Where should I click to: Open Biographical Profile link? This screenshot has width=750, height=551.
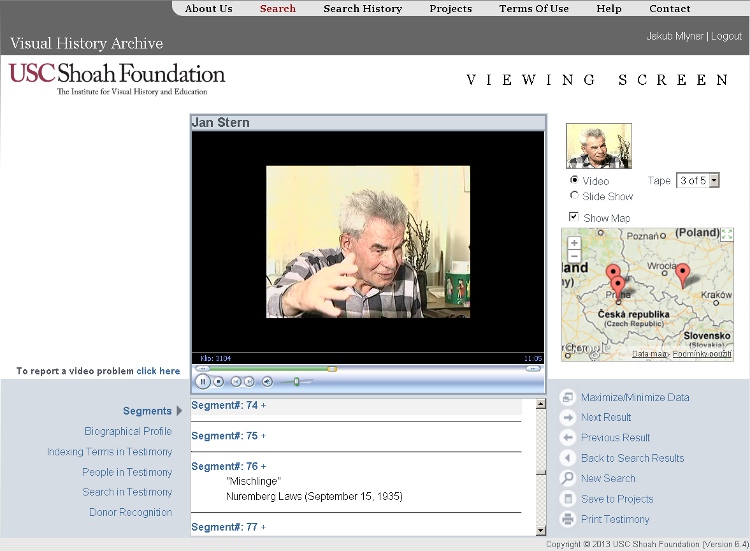pyautogui.click(x=128, y=432)
